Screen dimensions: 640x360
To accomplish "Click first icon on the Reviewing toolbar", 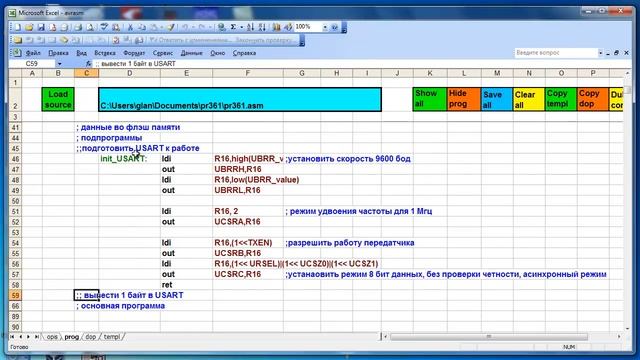I will coord(18,40).
